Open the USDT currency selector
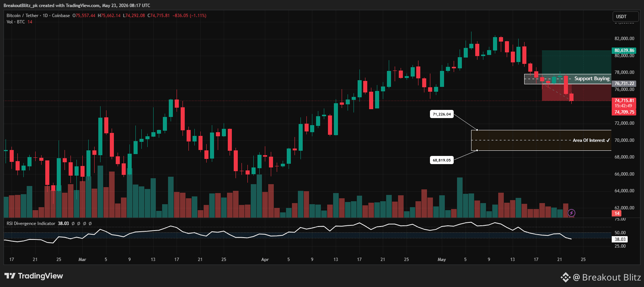The image size is (644, 287). [625, 17]
